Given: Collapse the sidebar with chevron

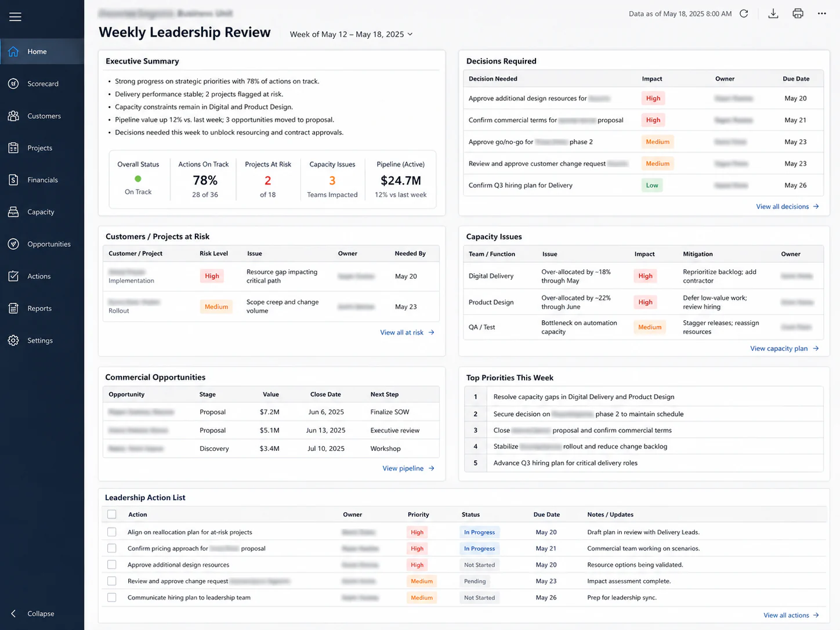Looking at the screenshot, I should pos(13,613).
